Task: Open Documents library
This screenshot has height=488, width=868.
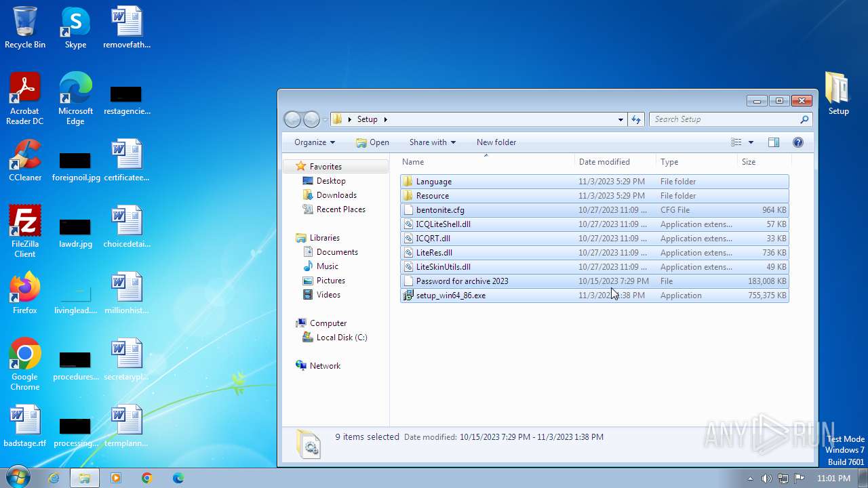Action: (x=337, y=252)
